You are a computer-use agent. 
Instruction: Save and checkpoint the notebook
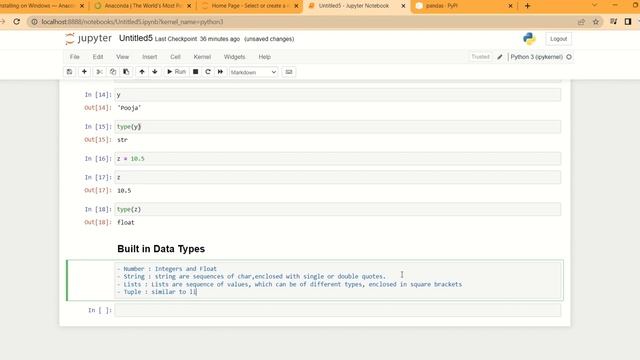[x=69, y=72]
